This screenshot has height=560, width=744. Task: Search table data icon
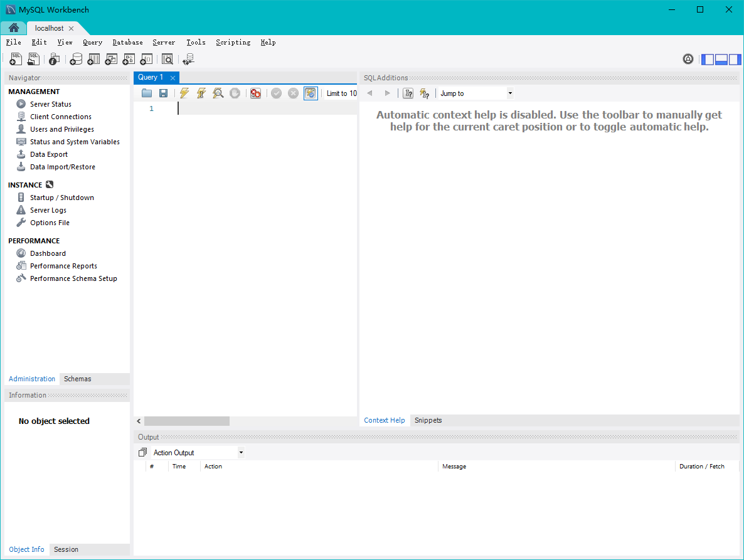[x=167, y=60]
